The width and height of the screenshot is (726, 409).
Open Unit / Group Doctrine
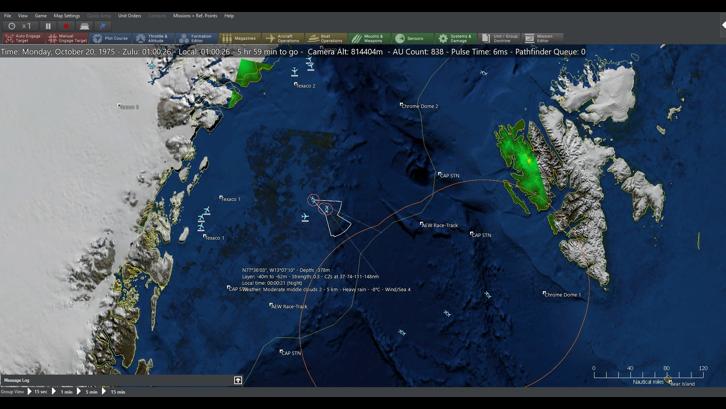pyautogui.click(x=499, y=38)
